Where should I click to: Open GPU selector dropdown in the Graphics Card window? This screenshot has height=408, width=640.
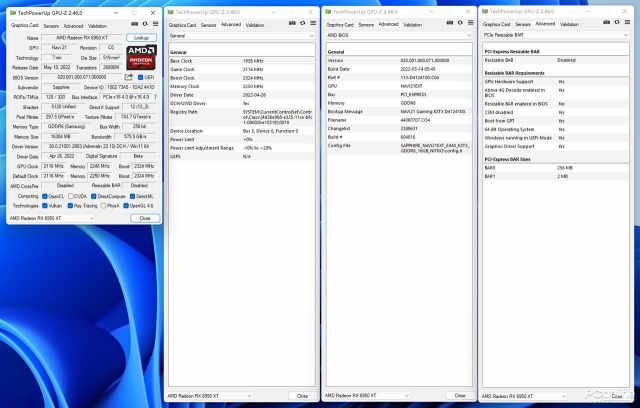coord(52,218)
